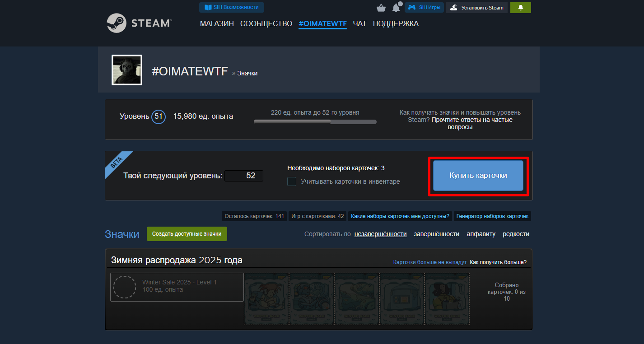Sort badges by редкости
644x344 pixels.
pyautogui.click(x=516, y=234)
